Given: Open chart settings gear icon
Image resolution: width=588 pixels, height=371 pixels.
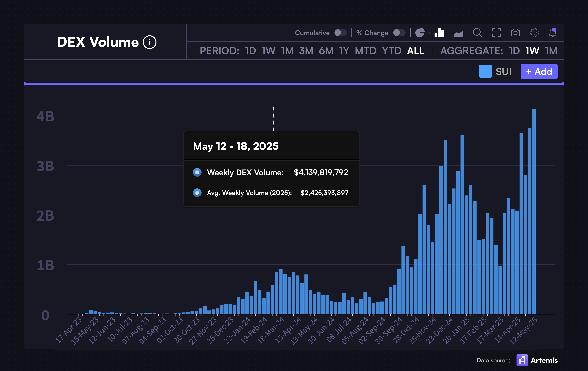Looking at the screenshot, I should point(534,33).
